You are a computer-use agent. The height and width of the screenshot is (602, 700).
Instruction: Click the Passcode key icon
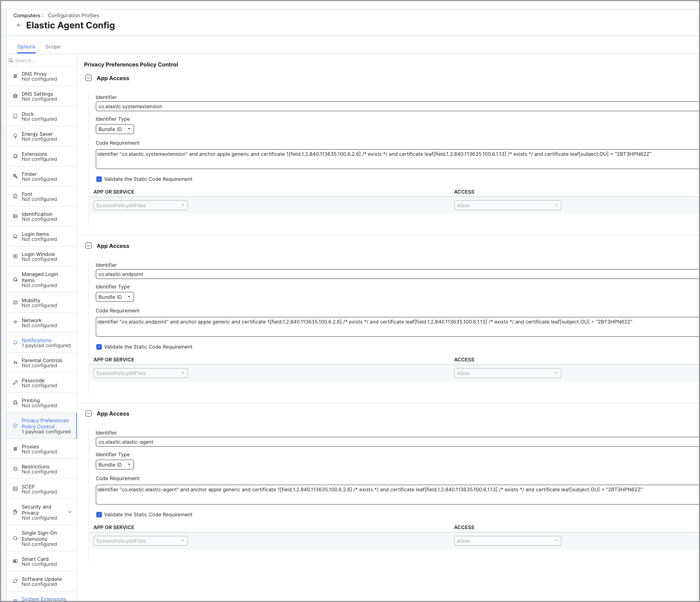15,383
